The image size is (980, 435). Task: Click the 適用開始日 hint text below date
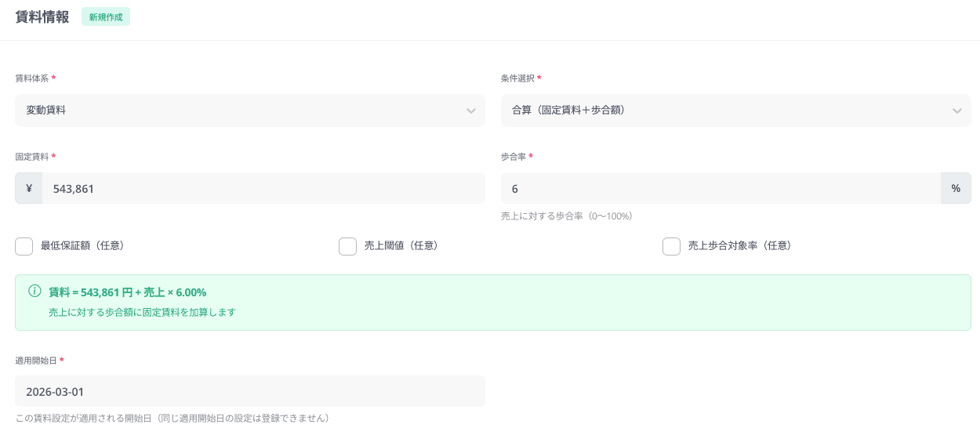172,419
